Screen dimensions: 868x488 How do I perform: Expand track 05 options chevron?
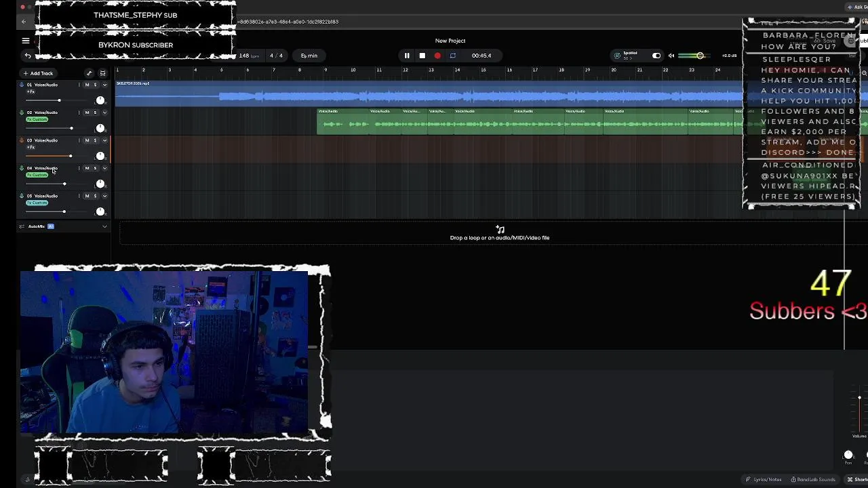point(104,196)
